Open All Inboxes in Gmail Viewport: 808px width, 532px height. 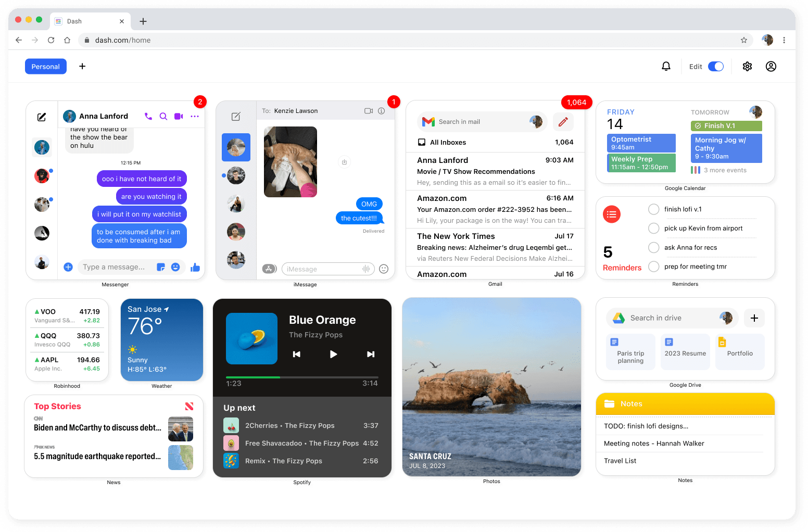(496, 142)
